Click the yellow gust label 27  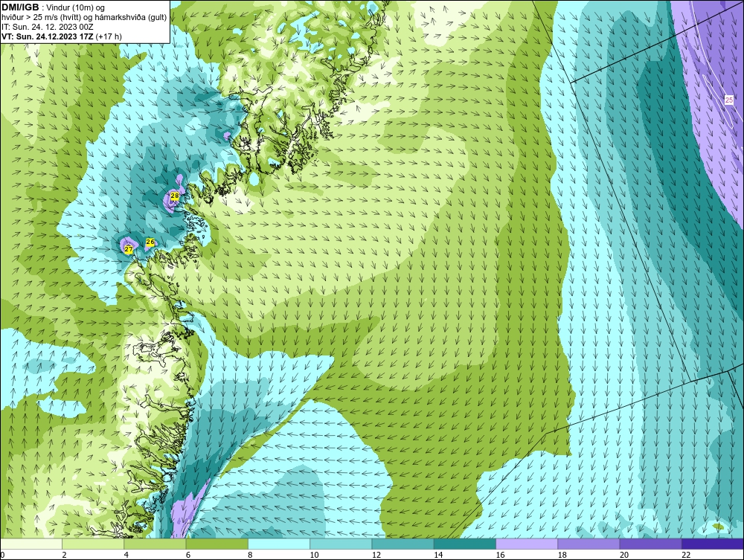point(129,249)
